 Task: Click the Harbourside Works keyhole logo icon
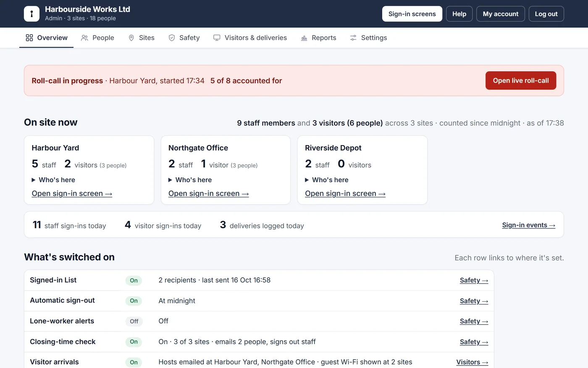point(31,14)
